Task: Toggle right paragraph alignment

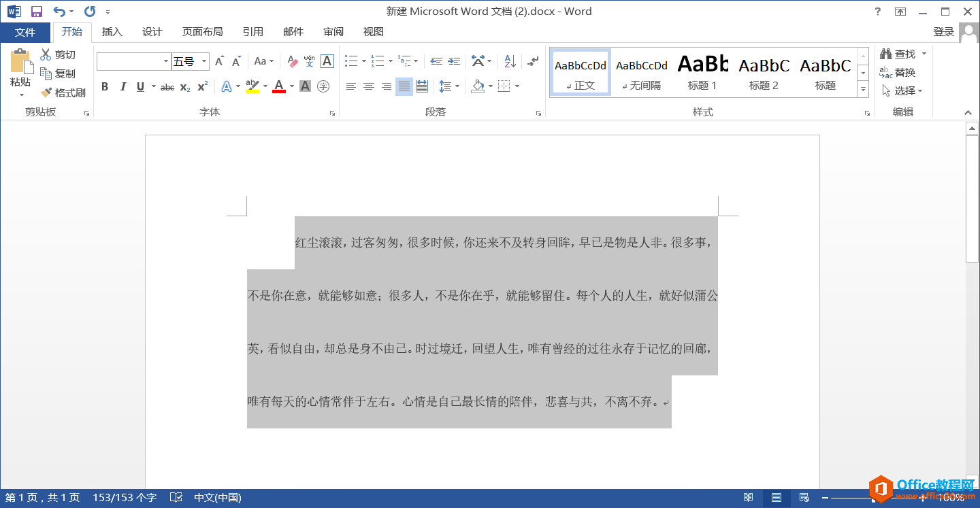Action: point(385,86)
